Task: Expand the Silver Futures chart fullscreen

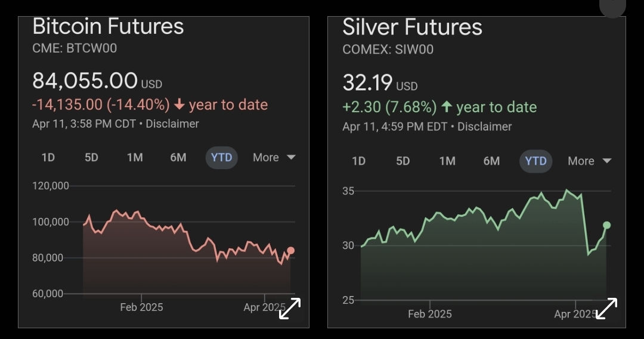Action: tap(606, 309)
